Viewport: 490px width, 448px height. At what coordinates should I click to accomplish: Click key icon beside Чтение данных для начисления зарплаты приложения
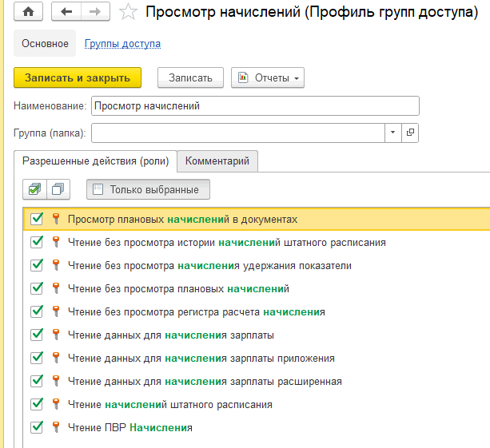coord(56,358)
